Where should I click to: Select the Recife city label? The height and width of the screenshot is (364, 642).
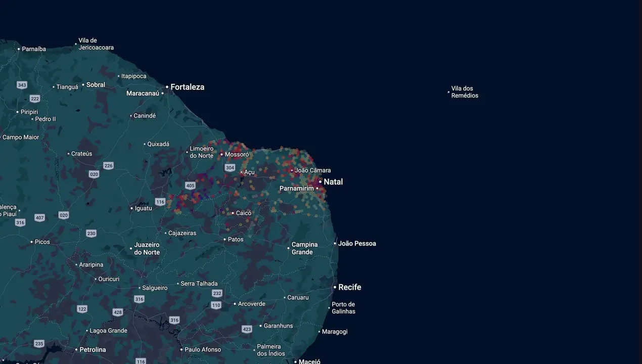tap(350, 287)
